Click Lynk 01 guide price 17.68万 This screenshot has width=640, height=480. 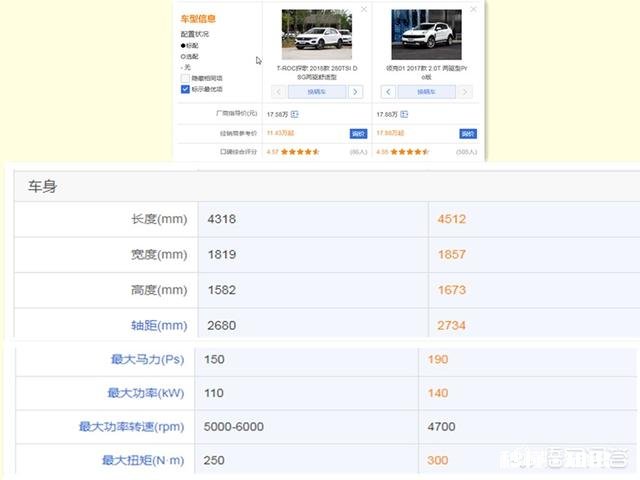(x=387, y=115)
